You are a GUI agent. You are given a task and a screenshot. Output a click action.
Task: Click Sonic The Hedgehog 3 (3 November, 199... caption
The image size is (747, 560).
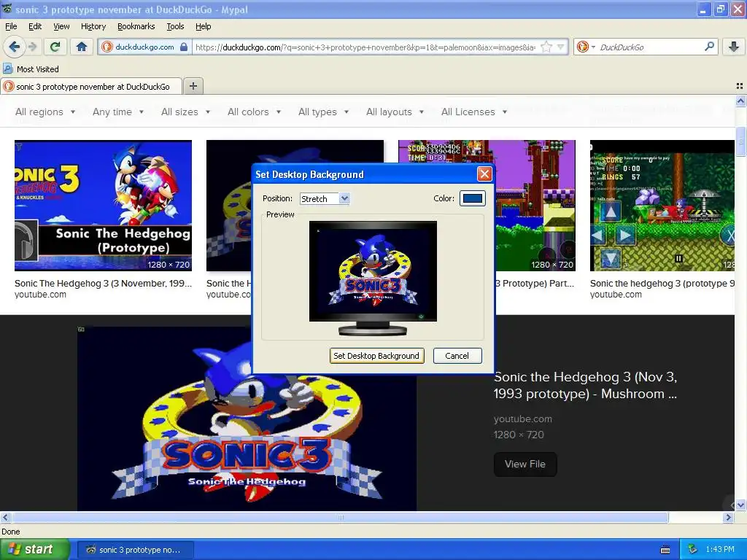click(103, 284)
